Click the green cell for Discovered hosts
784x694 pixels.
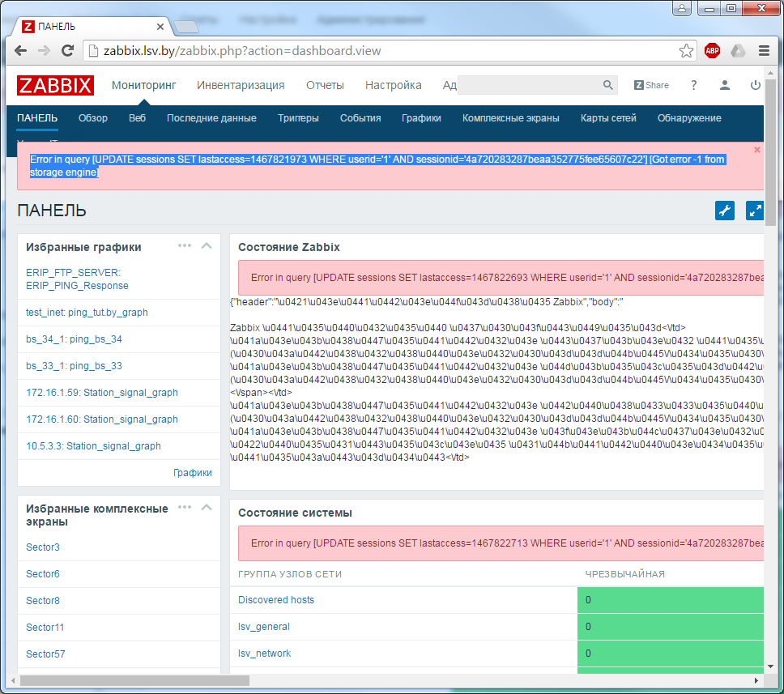(x=671, y=600)
